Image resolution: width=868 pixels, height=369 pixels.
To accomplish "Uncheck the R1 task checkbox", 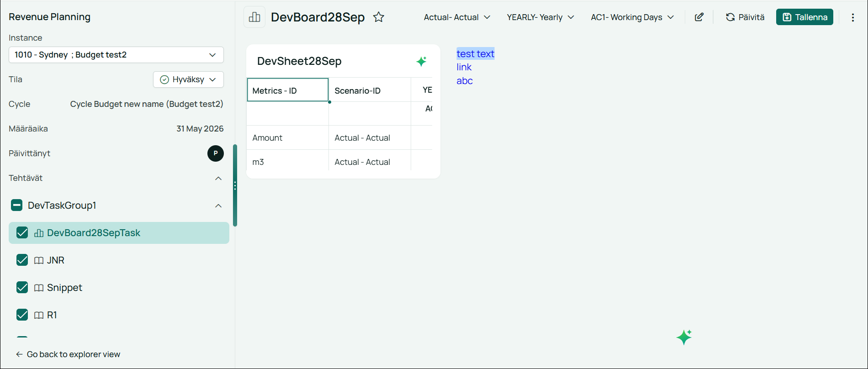I will [x=22, y=315].
